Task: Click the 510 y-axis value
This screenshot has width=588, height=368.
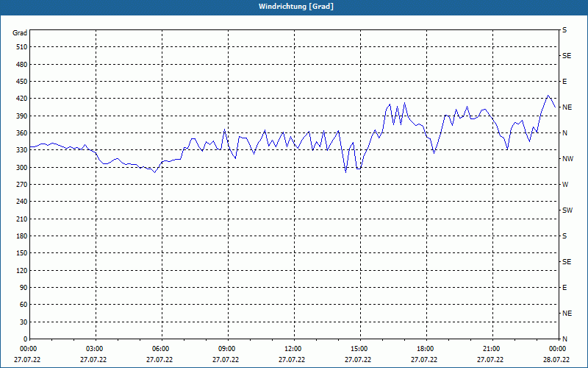Action: (22, 47)
